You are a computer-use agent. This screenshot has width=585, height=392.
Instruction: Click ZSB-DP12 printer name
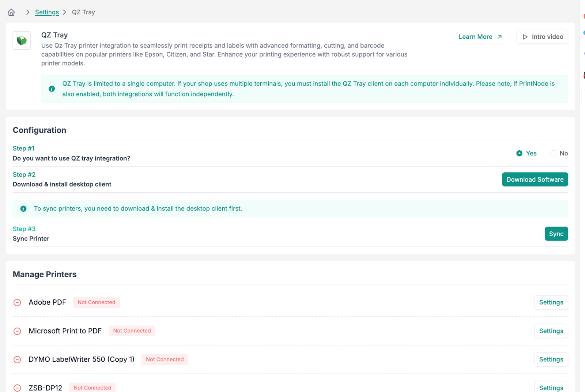click(x=45, y=388)
